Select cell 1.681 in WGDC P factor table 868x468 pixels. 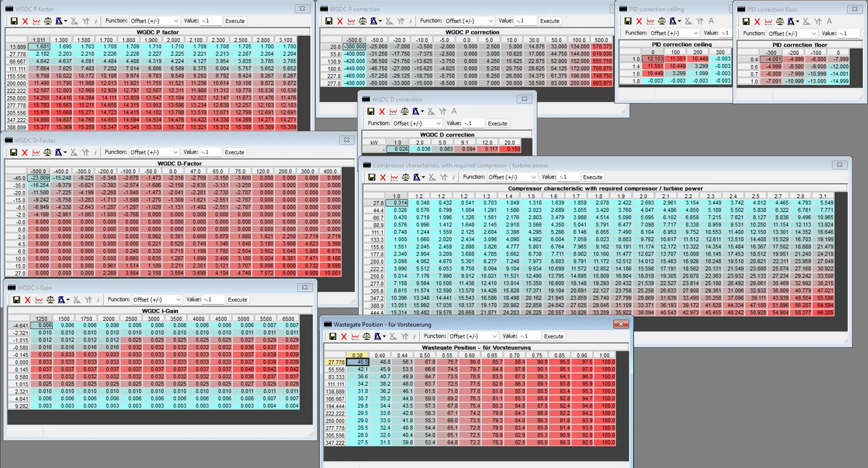(39, 47)
